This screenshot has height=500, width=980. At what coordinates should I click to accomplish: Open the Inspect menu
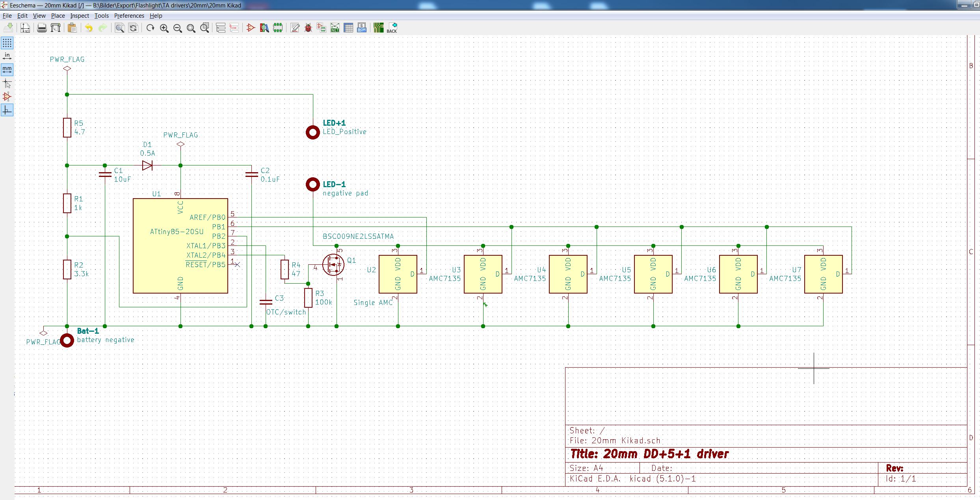click(80, 16)
